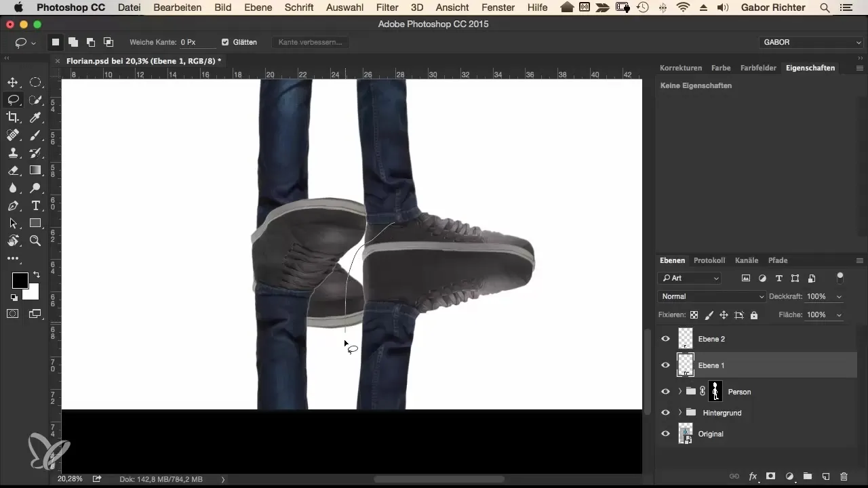Create a new layer
Screen dimensions: 868x488
(826, 476)
